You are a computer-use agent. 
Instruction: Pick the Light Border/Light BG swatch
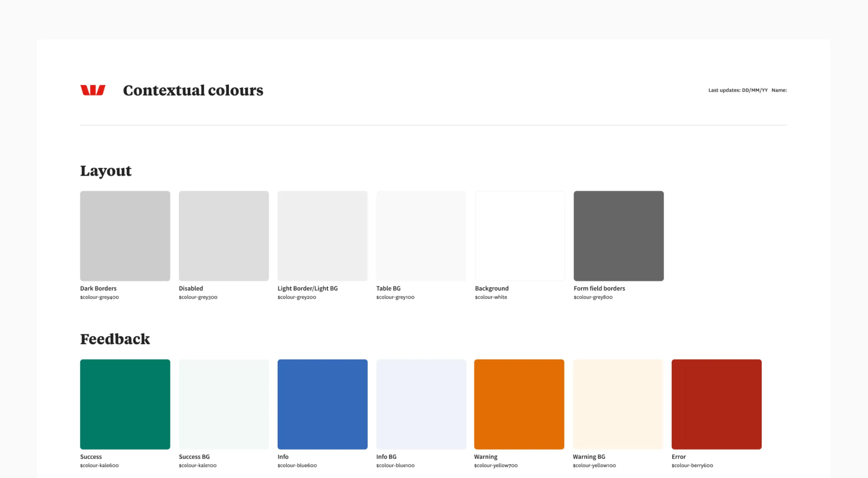point(322,236)
